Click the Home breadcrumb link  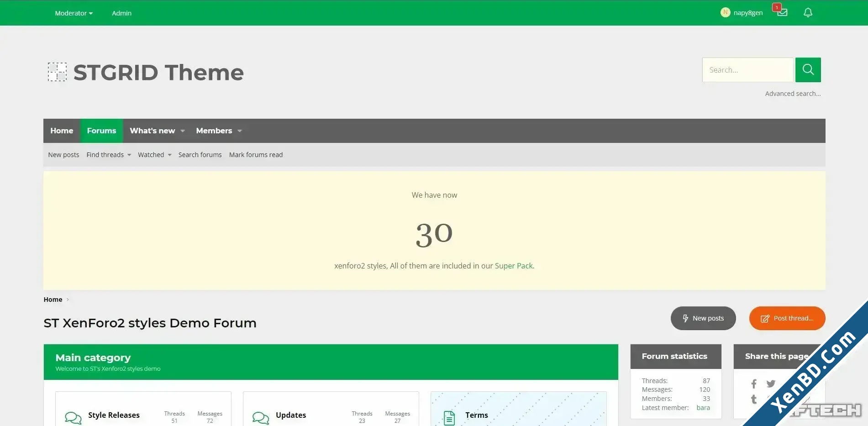[x=53, y=300]
